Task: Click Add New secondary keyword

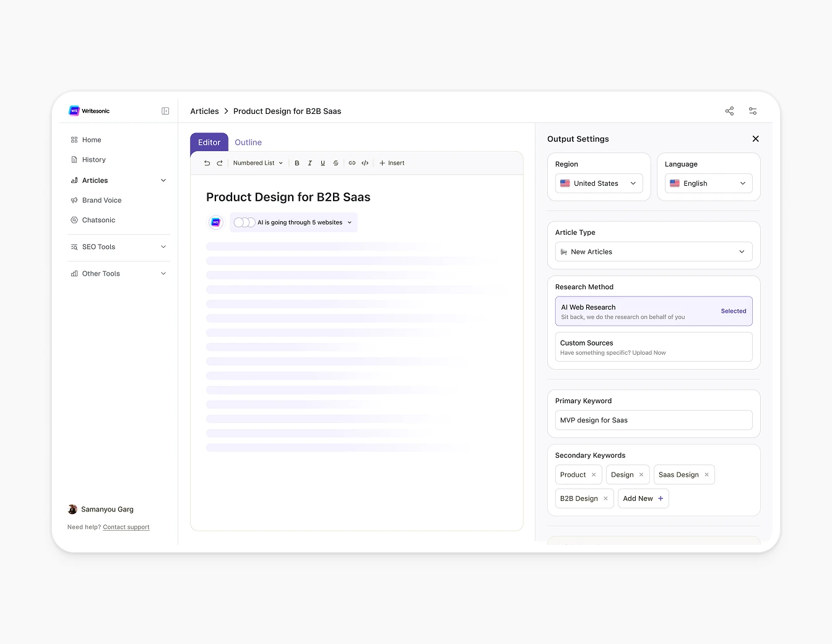Action: coord(643,498)
